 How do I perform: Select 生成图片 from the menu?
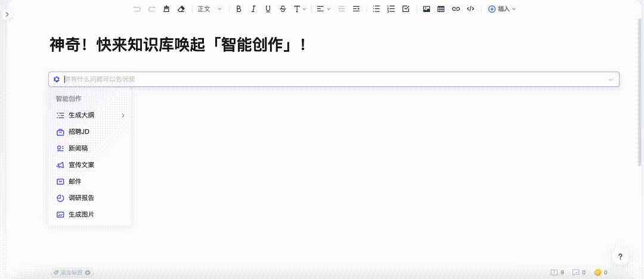90,215
